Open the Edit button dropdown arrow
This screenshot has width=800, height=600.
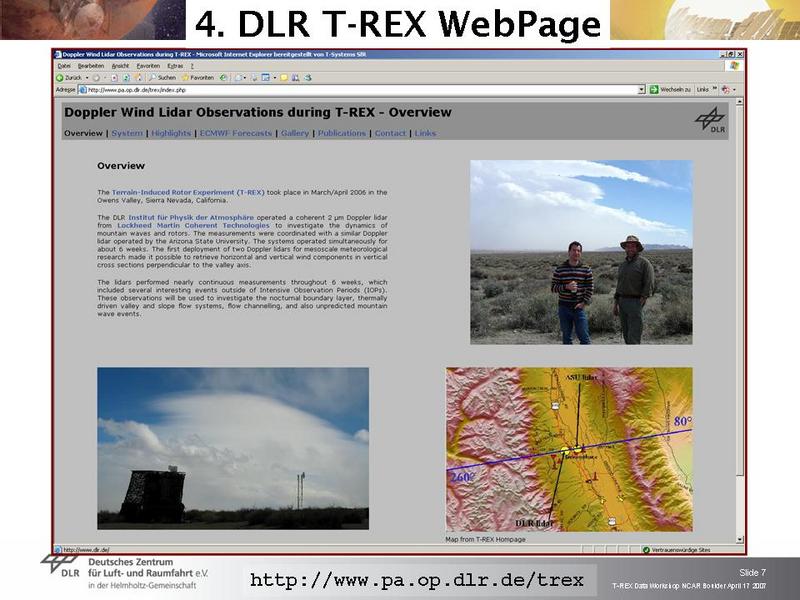point(274,78)
